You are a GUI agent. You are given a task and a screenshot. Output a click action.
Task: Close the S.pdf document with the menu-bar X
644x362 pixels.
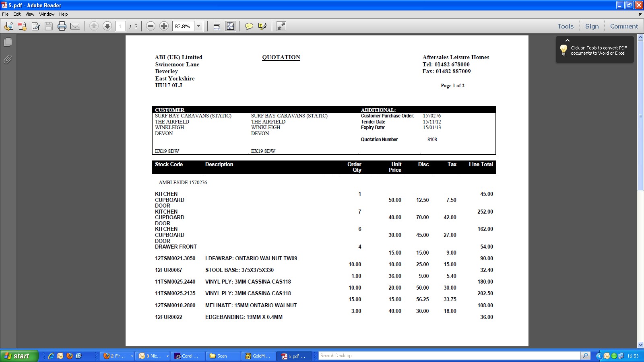640,14
